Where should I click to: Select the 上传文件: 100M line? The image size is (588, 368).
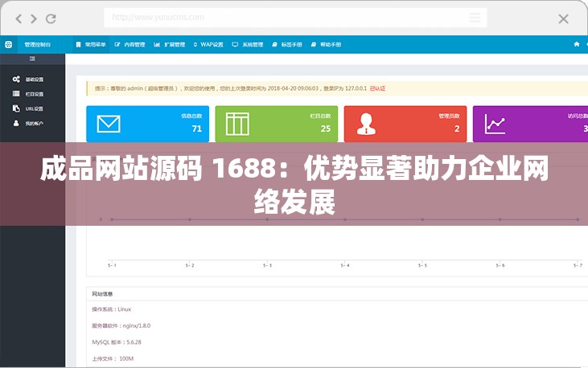pyautogui.click(x=113, y=358)
